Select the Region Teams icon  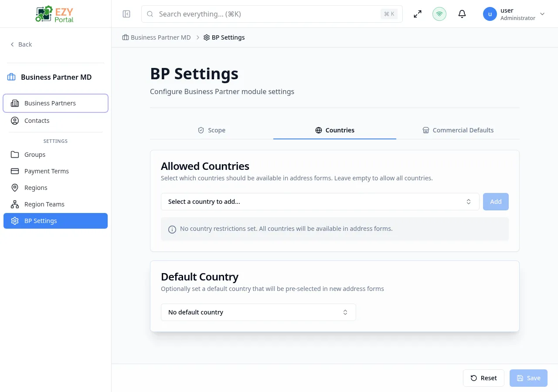(15, 204)
